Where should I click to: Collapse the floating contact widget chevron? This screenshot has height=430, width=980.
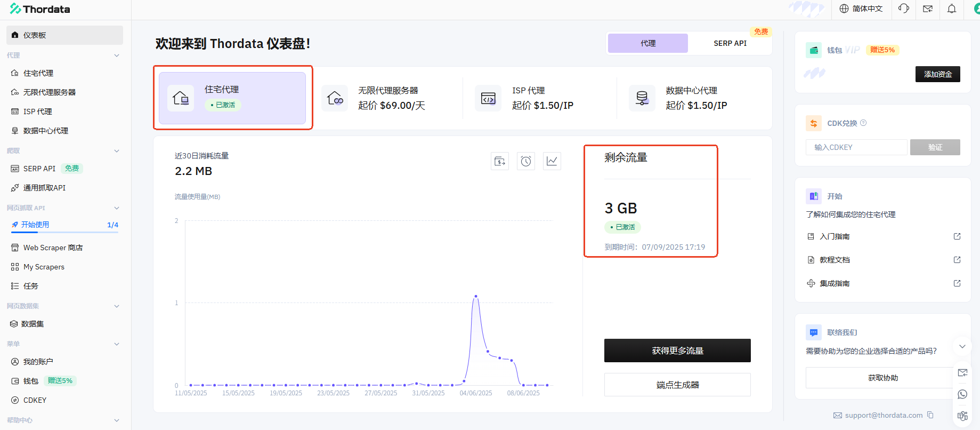coord(962,346)
